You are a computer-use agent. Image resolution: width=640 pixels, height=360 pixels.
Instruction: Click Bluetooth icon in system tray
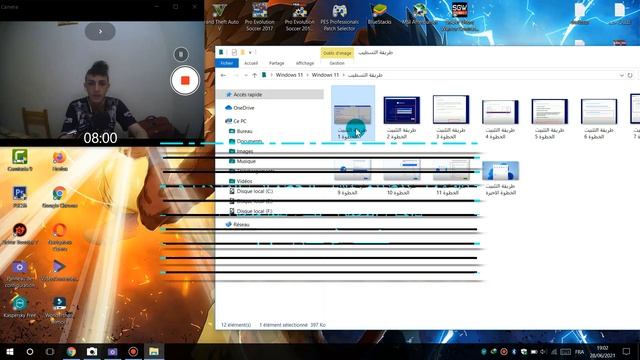pos(514,351)
